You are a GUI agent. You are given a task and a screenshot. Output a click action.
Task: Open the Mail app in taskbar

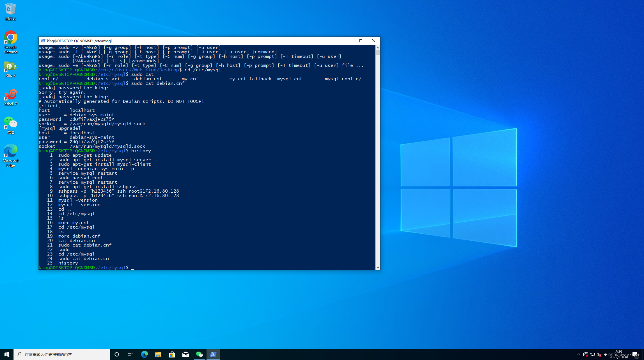point(185,354)
